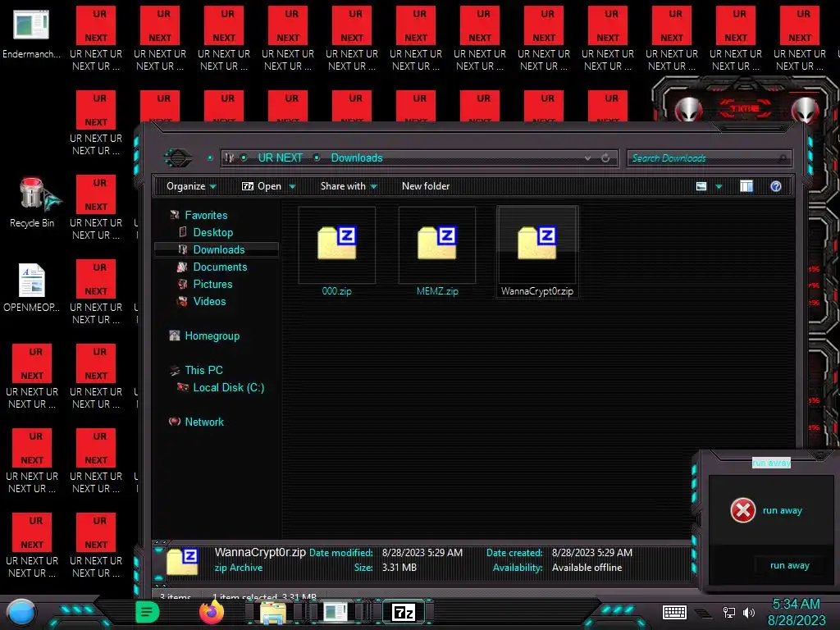This screenshot has width=840, height=630.
Task: Expand the Open button dropdown arrow
Action: [x=293, y=186]
